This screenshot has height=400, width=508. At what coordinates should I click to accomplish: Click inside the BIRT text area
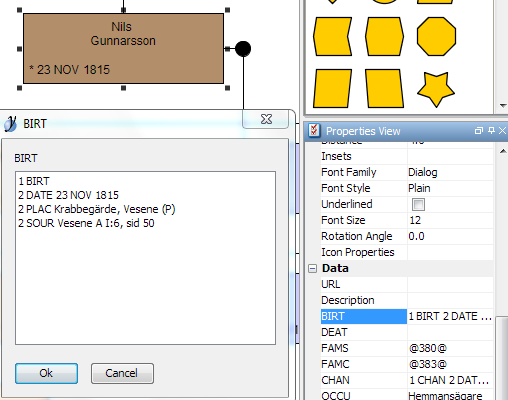(x=145, y=258)
